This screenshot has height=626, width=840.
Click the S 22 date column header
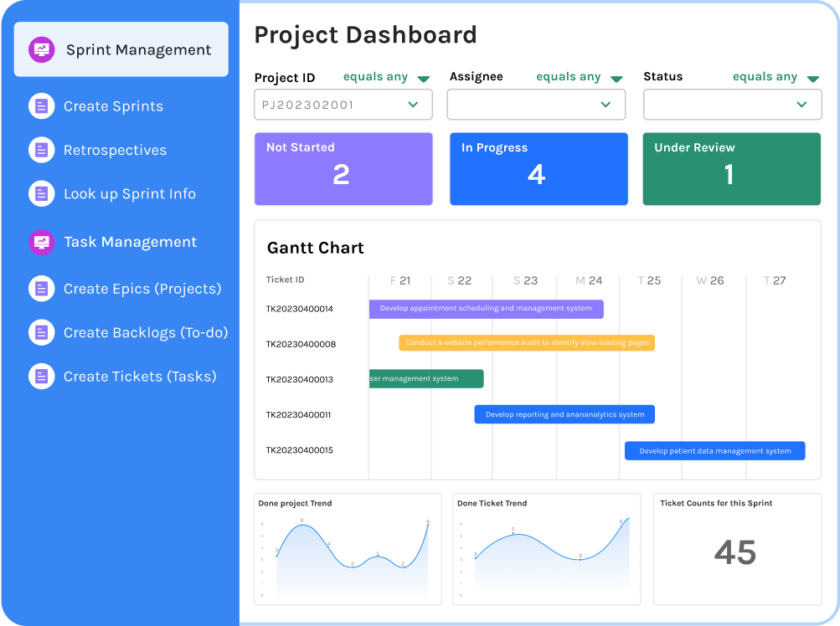tap(460, 280)
